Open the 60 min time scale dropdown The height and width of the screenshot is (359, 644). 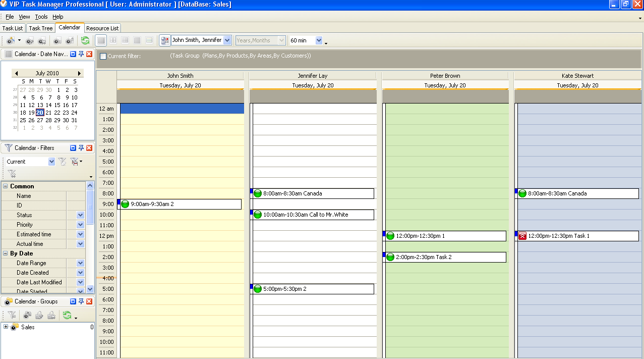319,40
